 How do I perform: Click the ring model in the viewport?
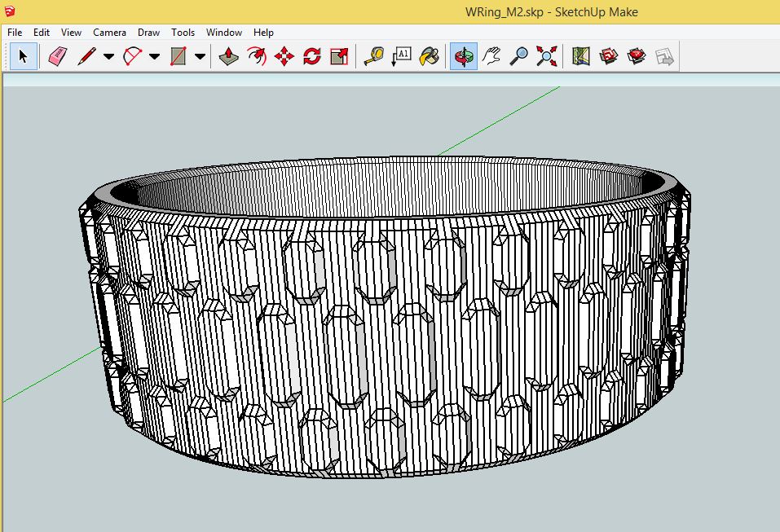pos(384,319)
